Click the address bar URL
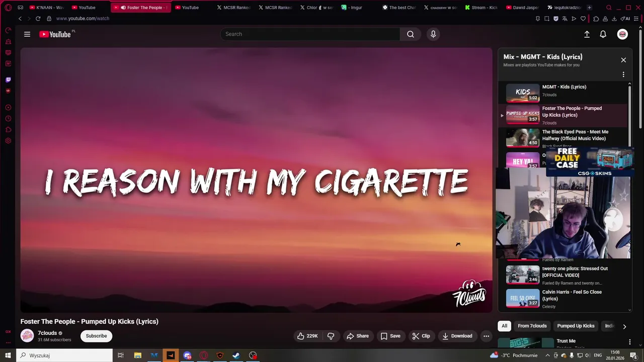The width and height of the screenshot is (644, 362). tap(83, 19)
